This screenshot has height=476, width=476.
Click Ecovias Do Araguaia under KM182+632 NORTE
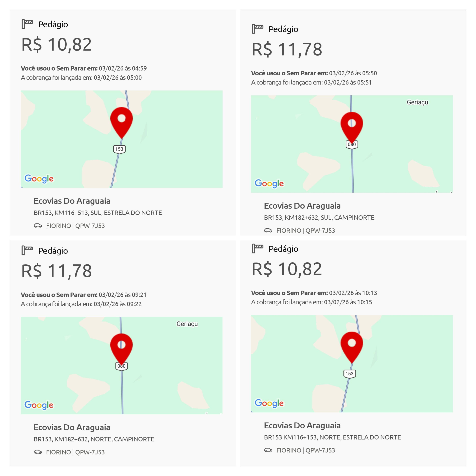coord(72,427)
